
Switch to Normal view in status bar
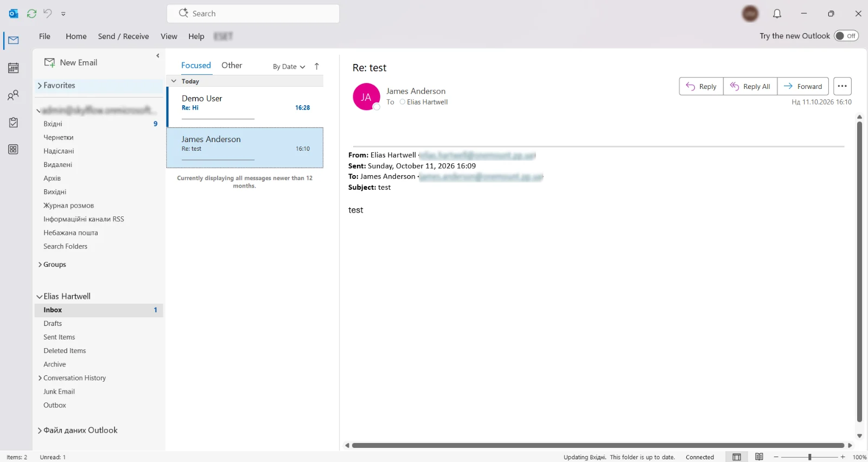click(x=736, y=457)
